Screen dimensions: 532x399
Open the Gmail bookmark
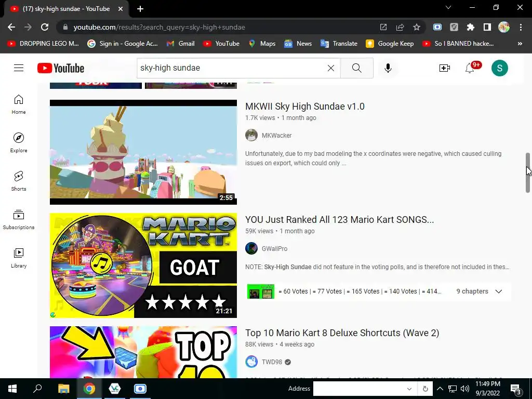pyautogui.click(x=180, y=44)
